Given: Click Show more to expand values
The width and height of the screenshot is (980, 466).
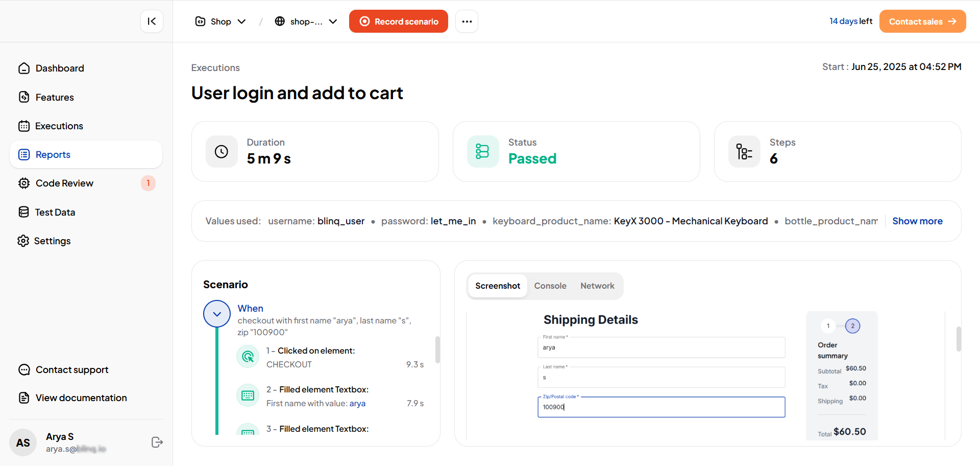Looking at the screenshot, I should coord(917,221).
